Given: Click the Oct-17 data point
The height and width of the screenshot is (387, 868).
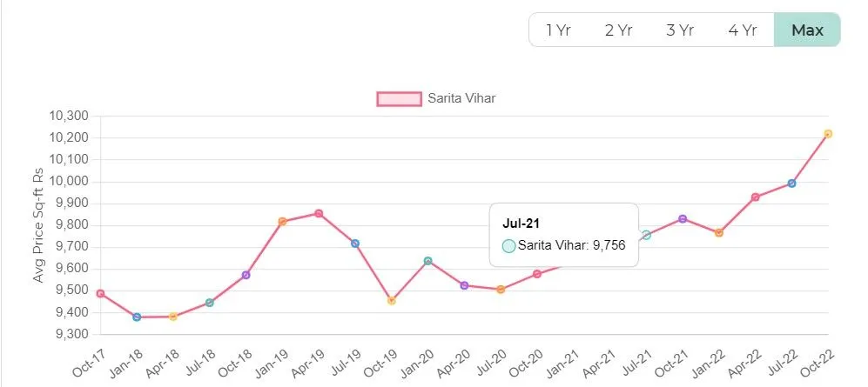Looking at the screenshot, I should pyautogui.click(x=100, y=294).
